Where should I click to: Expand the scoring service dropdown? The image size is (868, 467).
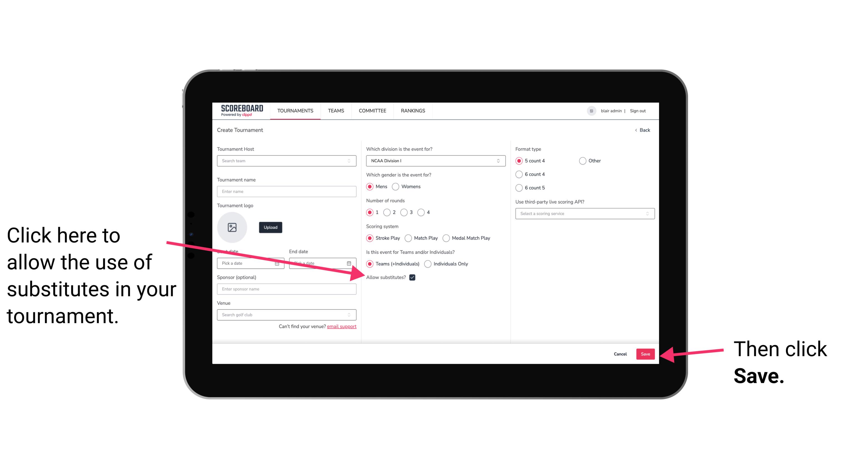coord(583,214)
